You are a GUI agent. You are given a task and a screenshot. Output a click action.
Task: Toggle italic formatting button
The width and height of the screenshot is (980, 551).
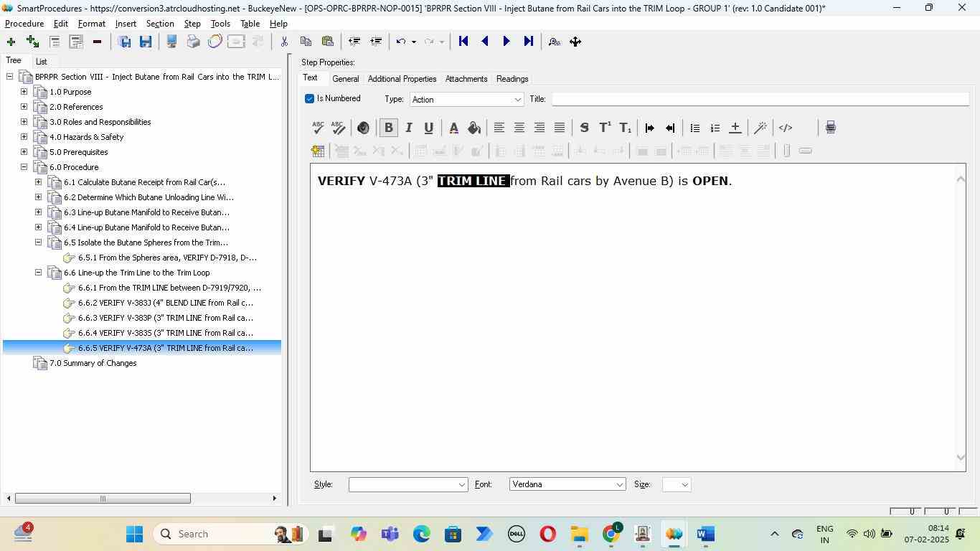[408, 128]
